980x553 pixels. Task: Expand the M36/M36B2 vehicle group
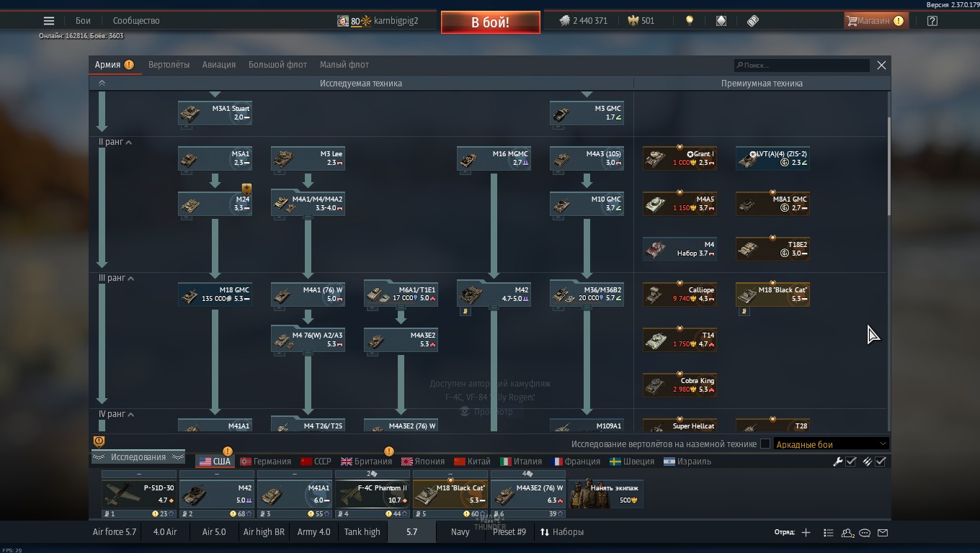(587, 295)
